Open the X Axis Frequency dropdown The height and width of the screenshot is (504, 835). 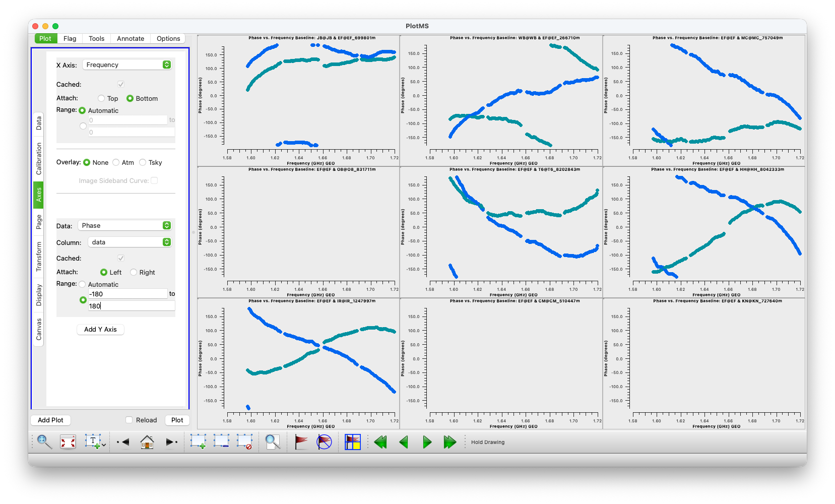[127, 65]
